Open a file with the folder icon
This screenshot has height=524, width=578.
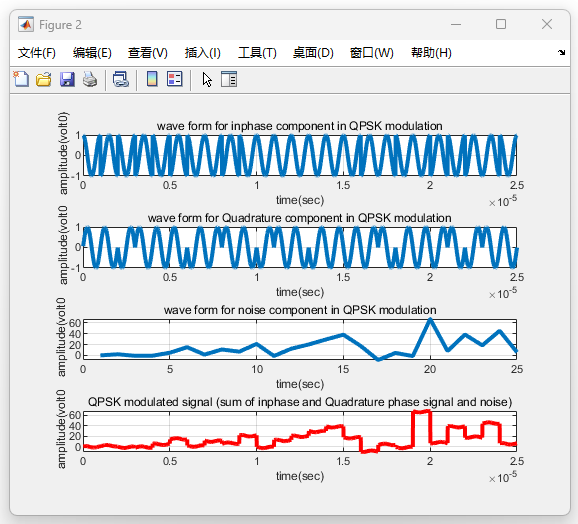point(43,79)
